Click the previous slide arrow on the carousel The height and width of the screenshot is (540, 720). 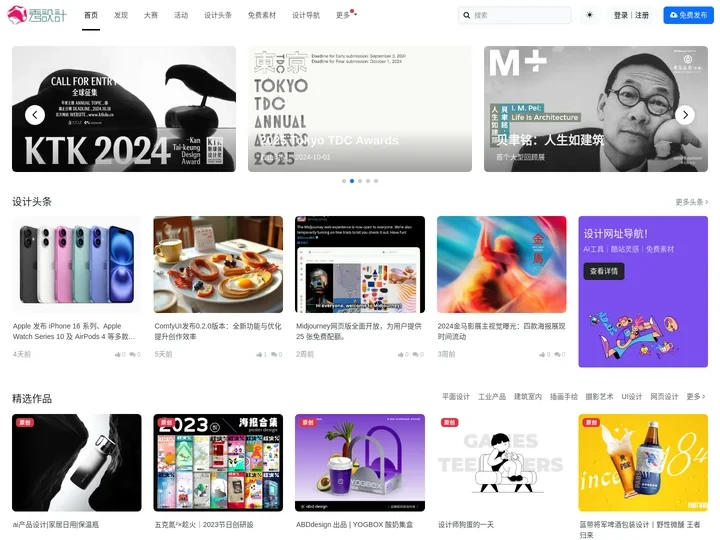point(35,115)
